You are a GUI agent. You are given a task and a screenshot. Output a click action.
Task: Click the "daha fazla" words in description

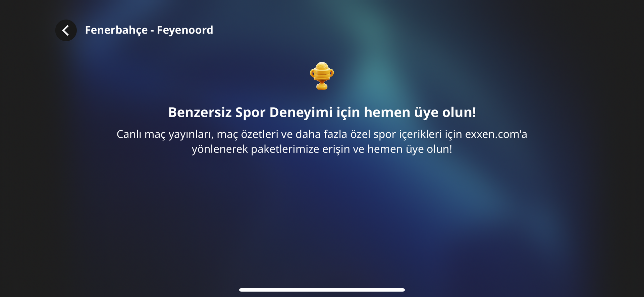tap(321, 134)
